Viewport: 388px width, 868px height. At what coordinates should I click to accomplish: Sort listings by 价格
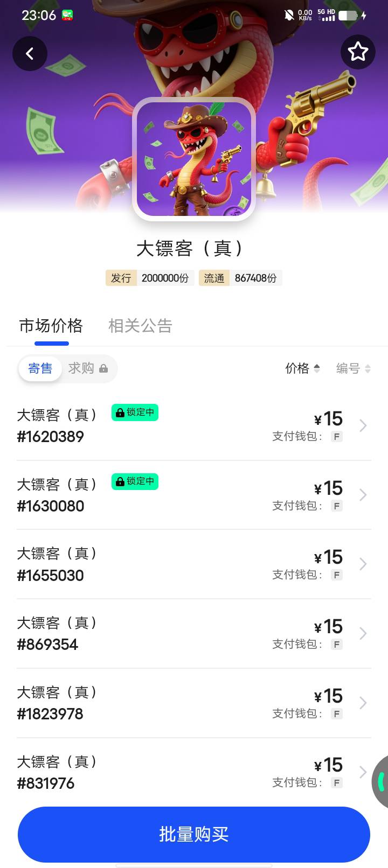pos(302,368)
